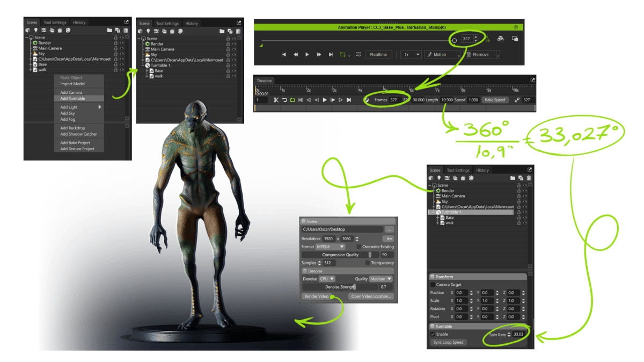
Task: Choose Add Shadow Catcher from context menu
Action: (78, 134)
